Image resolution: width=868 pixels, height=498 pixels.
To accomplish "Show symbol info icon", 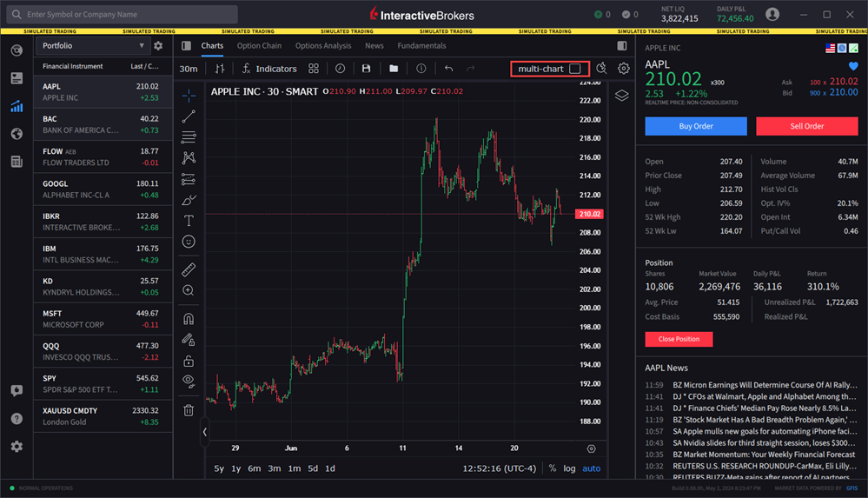I will [x=421, y=69].
